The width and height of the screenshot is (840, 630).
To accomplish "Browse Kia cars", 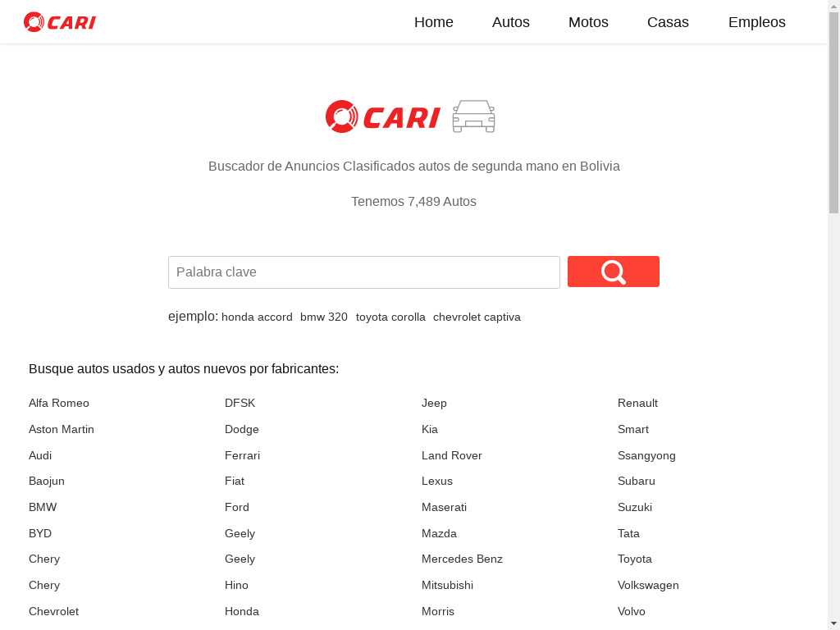I will point(430,429).
